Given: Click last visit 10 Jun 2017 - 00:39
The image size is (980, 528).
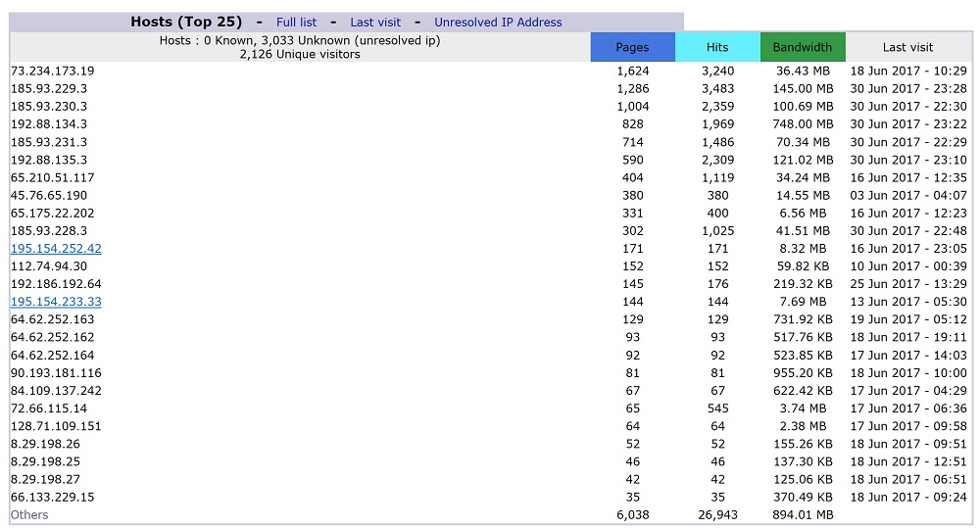Looking at the screenshot, I should tap(908, 266).
